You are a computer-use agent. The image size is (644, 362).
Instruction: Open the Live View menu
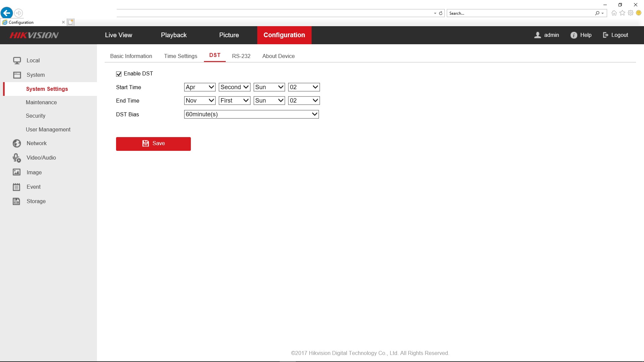click(118, 35)
